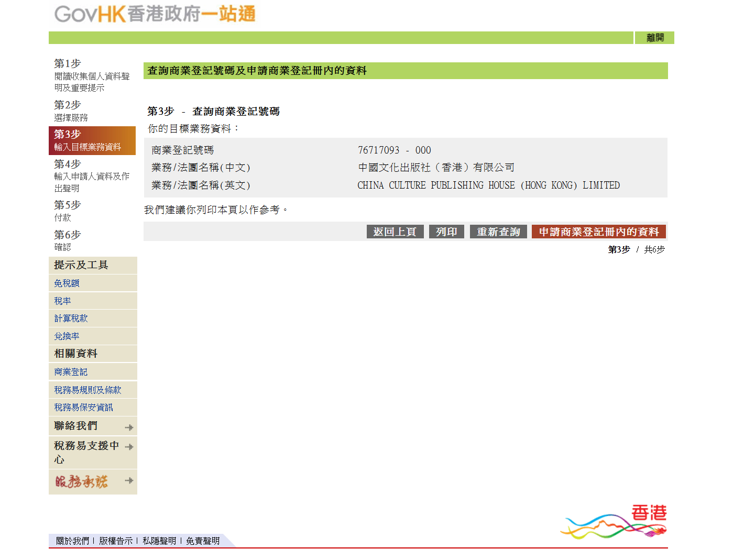Click the arrow icon beside 聯絡我們
The height and width of the screenshot is (560, 733).
click(129, 427)
